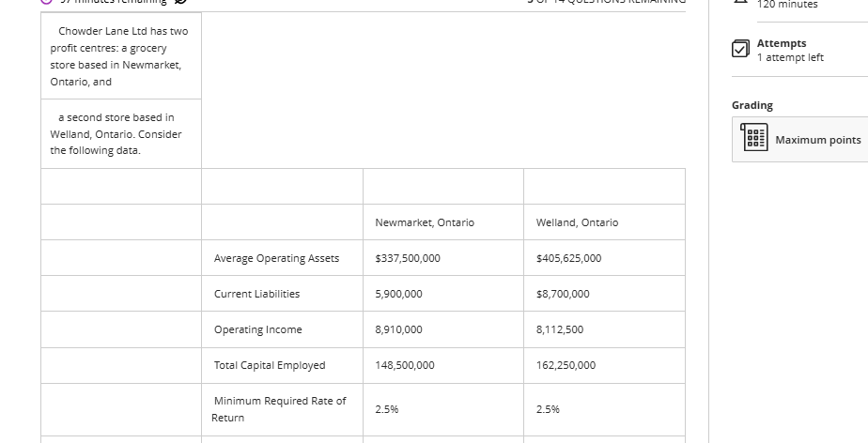The height and width of the screenshot is (443, 868).
Task: Click the '148,500,000' cell
Action: point(405,365)
